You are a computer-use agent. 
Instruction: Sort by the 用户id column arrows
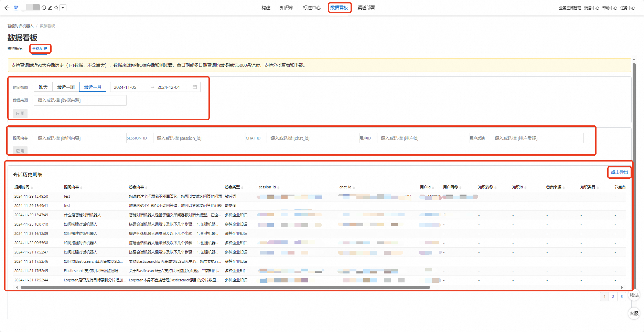point(433,188)
